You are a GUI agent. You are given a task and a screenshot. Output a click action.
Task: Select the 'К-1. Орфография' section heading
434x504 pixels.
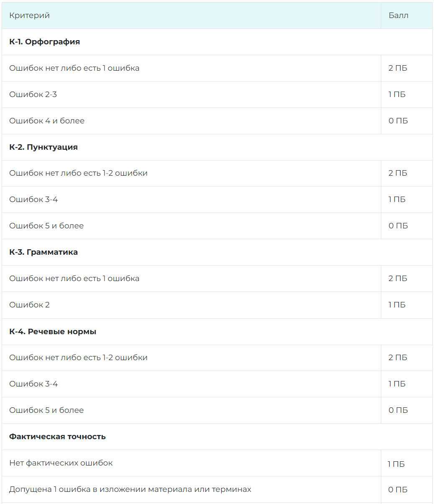tap(44, 42)
